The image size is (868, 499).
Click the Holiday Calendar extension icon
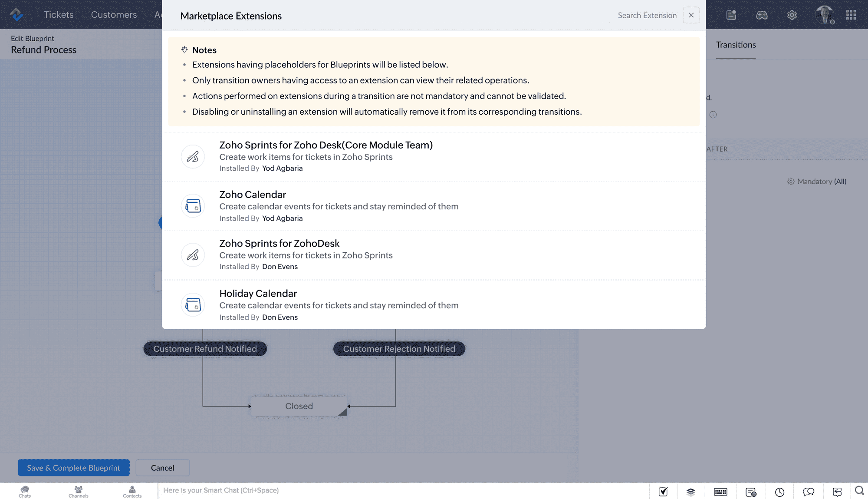193,305
